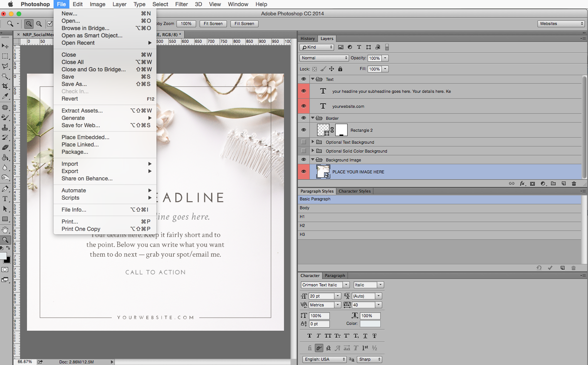Hide the yourwebsite.com text layer

[304, 106]
